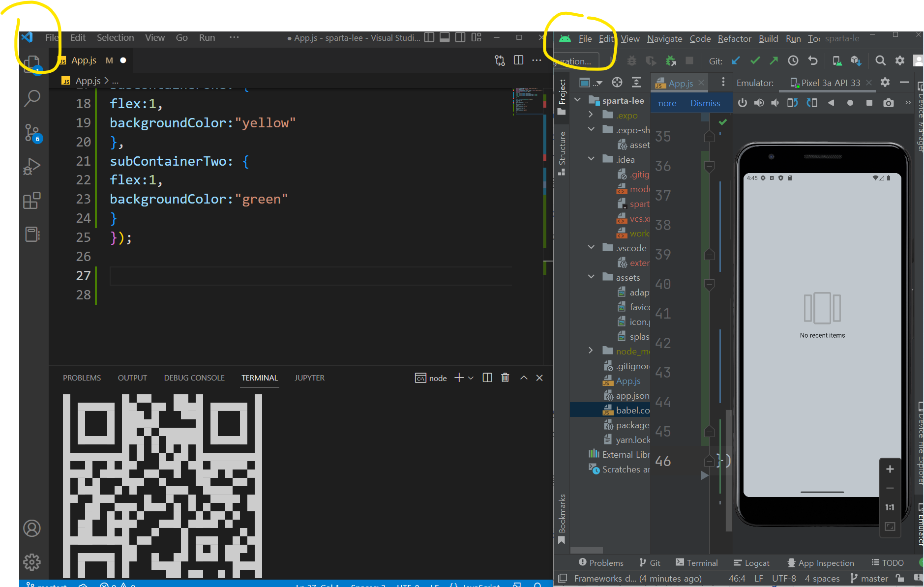Click the Git rollback icon
Screen dimensions: 924x587
coord(812,60)
